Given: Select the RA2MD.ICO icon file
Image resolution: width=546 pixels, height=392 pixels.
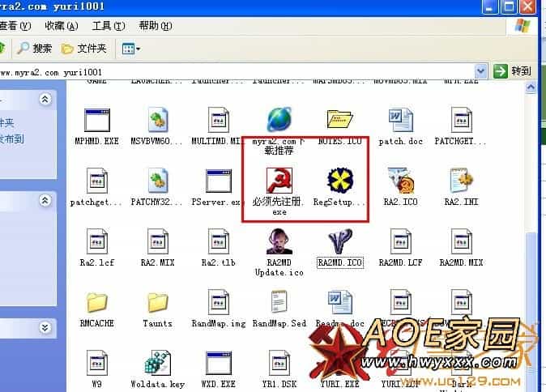Looking at the screenshot, I should pos(340,241).
